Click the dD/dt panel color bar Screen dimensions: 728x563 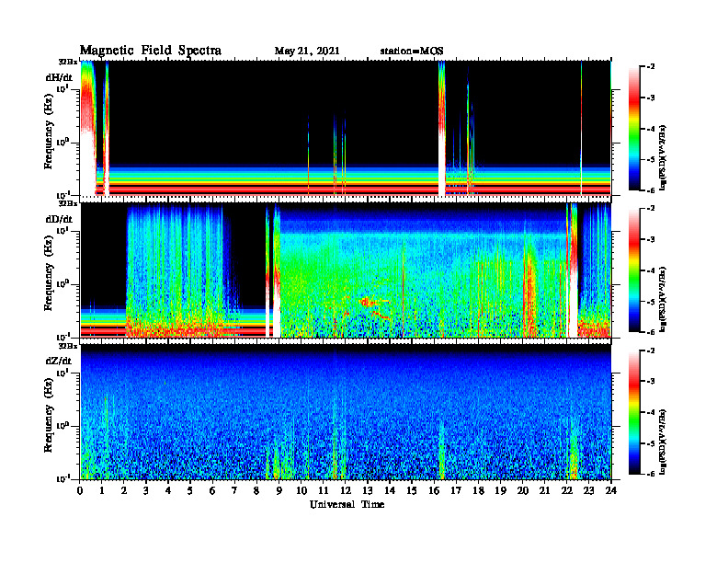point(634,270)
